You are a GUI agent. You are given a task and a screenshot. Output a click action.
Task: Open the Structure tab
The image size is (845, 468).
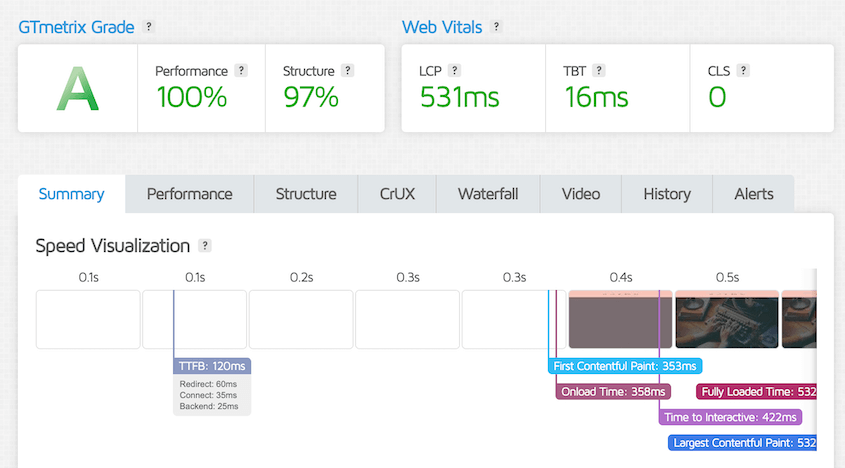point(306,194)
